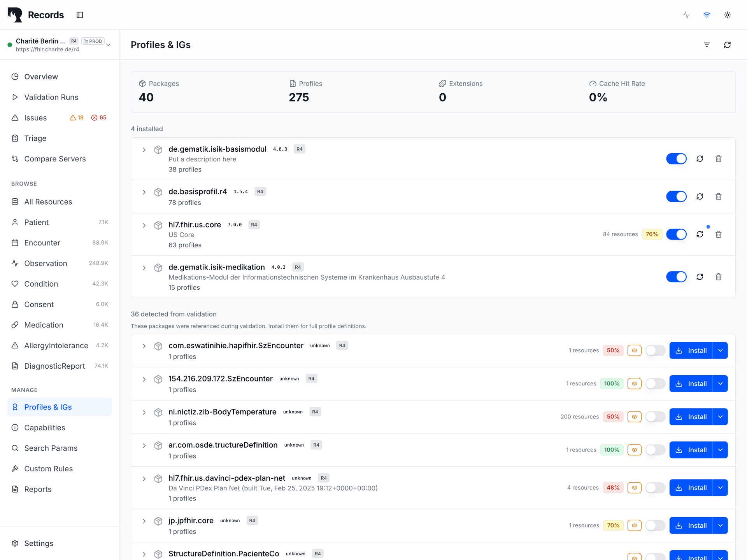Install the com.eswatinihie.hapifhir.SzEncounter package
The width and height of the screenshot is (747, 560).
(691, 350)
